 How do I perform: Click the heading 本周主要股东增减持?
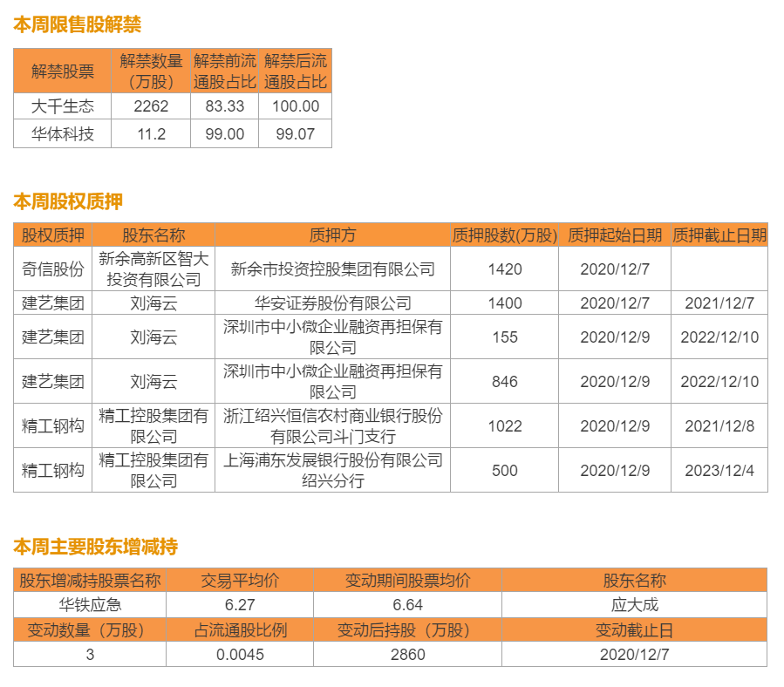click(96, 547)
